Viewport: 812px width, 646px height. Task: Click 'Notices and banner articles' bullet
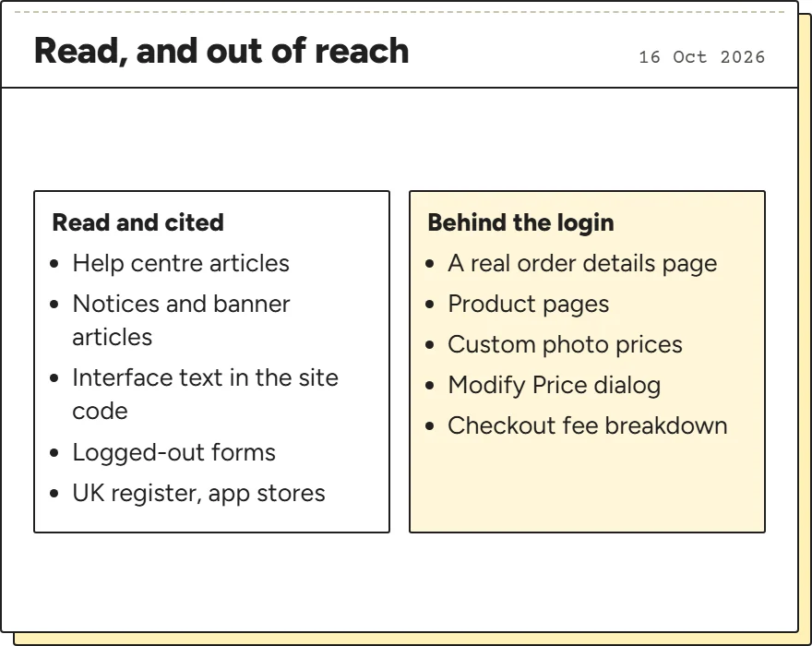point(181,320)
